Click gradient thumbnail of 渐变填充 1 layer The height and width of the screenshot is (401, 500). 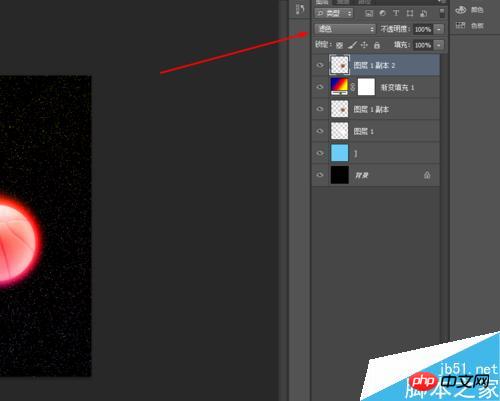339,87
